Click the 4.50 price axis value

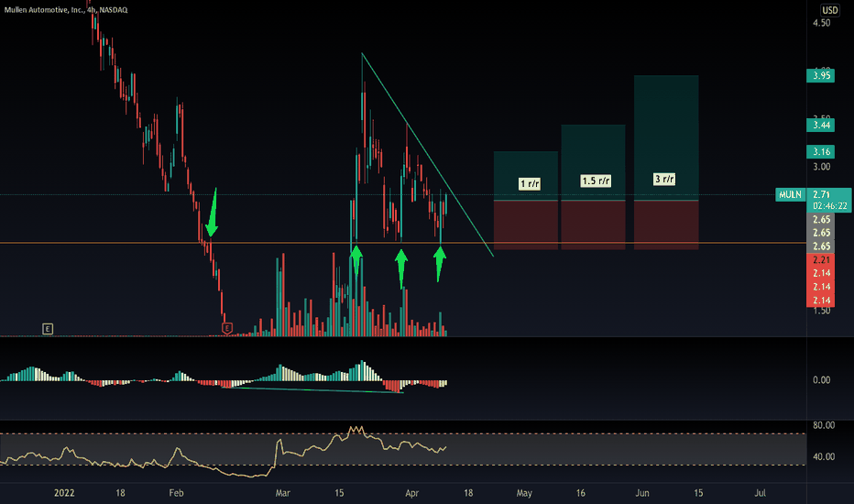pos(821,23)
